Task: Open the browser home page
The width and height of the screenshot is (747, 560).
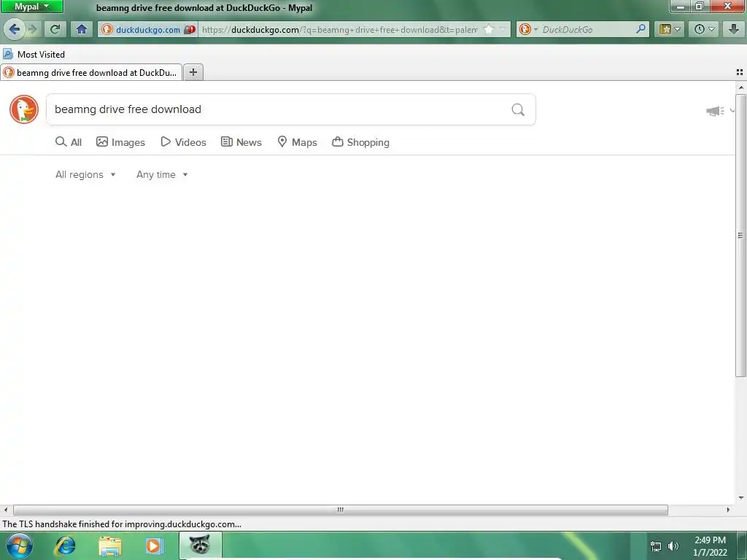Action: click(82, 29)
